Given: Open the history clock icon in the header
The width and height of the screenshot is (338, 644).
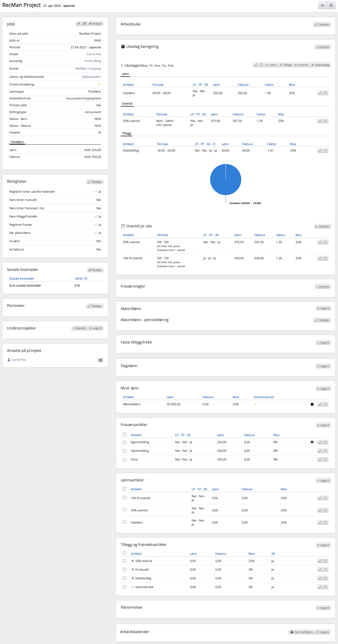Looking at the screenshot, I should [331, 5].
